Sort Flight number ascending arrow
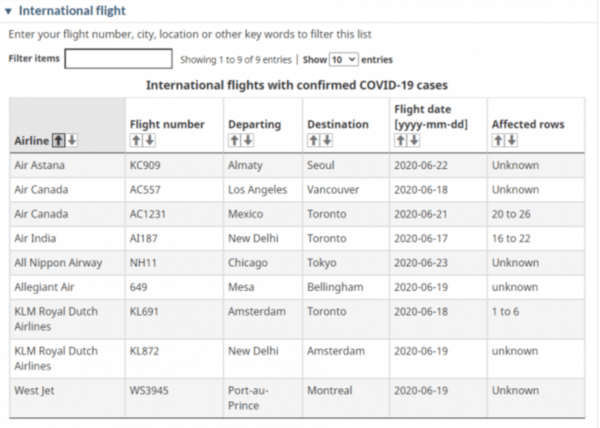 (x=137, y=140)
